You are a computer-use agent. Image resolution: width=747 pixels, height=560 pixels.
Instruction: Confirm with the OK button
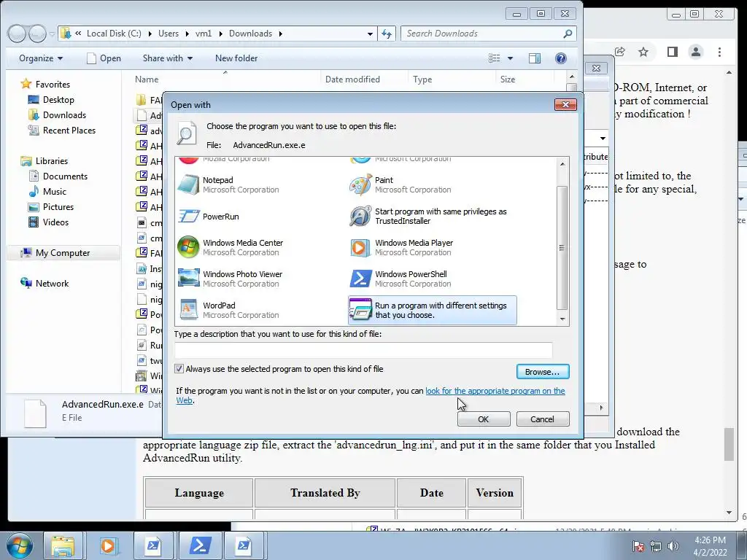click(x=484, y=419)
